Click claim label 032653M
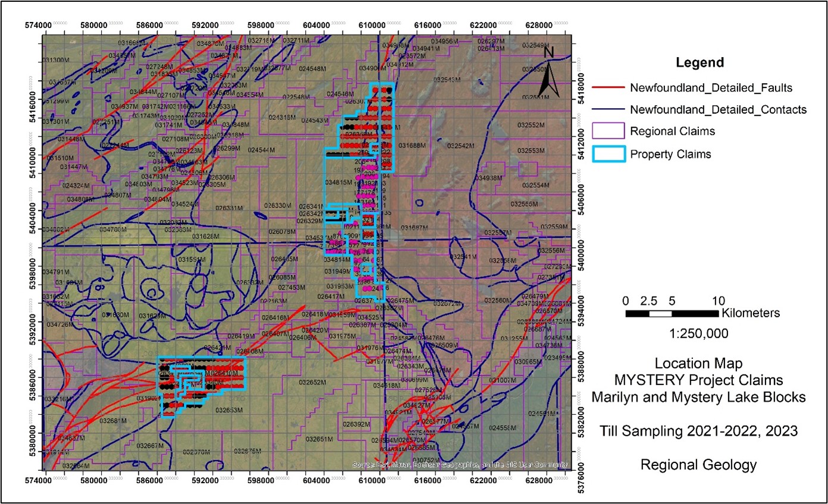The image size is (828, 504). click(230, 410)
